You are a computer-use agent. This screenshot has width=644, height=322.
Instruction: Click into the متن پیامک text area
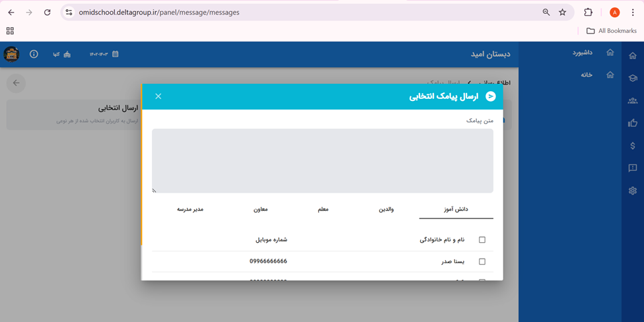[x=322, y=161]
